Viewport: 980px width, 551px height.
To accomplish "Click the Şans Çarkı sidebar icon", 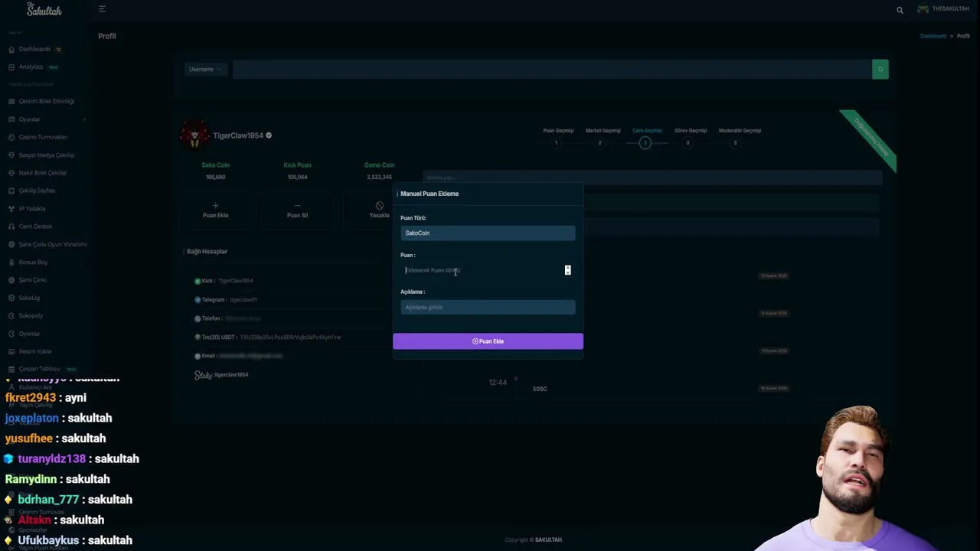I will coord(11,280).
